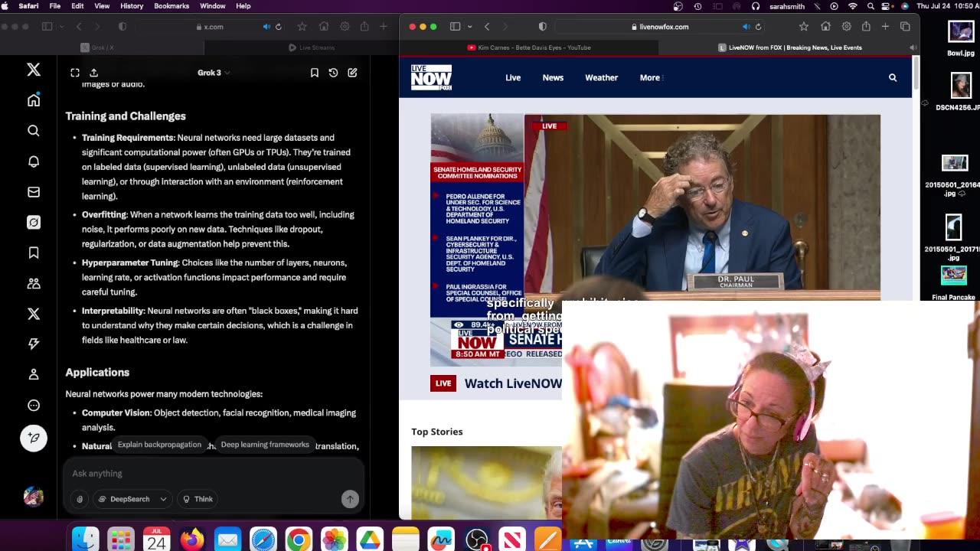The width and height of the screenshot is (980, 551).
Task: Open Finder from the Dock
Action: [86, 540]
